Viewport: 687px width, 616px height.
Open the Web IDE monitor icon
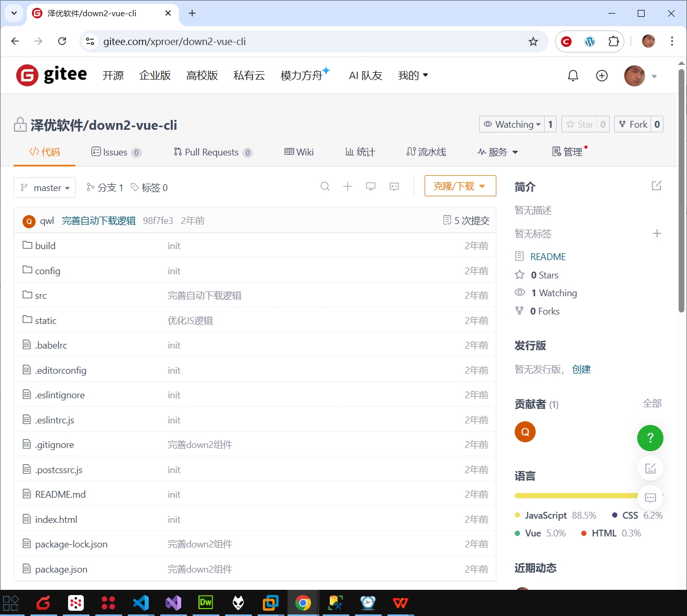(x=371, y=187)
